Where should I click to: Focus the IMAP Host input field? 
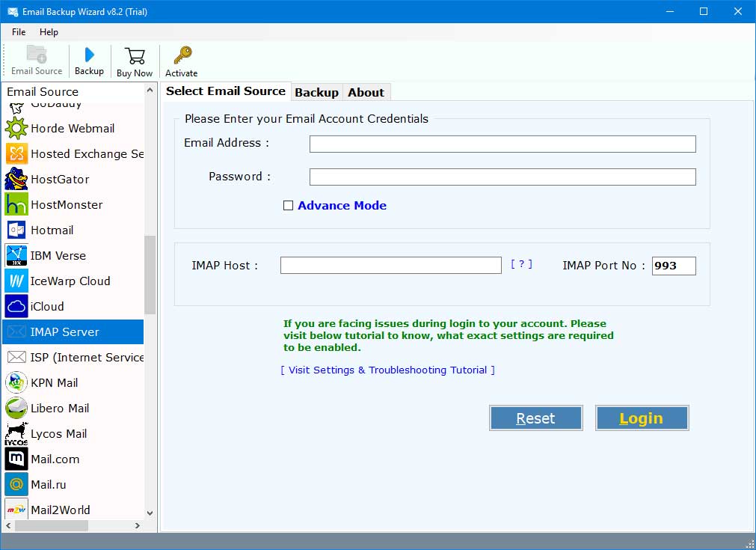(x=390, y=266)
